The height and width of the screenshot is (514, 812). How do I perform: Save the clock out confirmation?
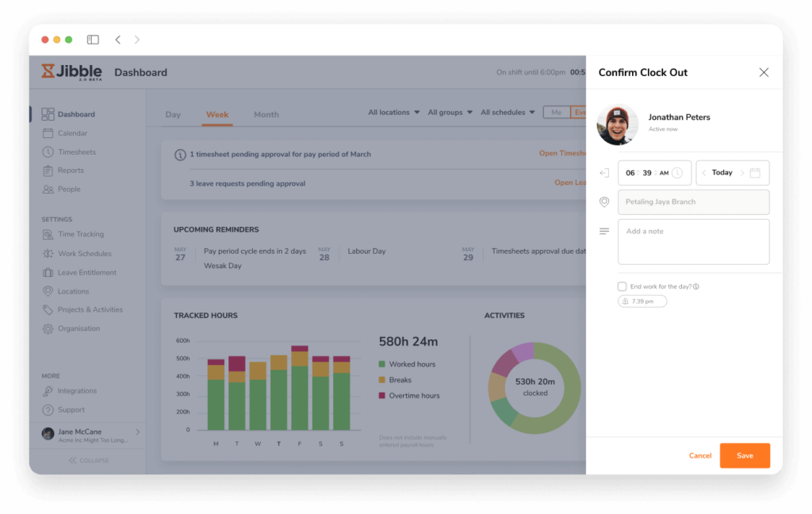point(744,455)
